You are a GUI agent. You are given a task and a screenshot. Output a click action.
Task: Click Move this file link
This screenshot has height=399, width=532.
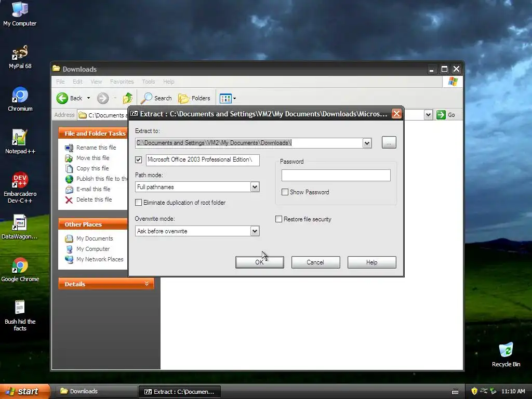pos(92,158)
